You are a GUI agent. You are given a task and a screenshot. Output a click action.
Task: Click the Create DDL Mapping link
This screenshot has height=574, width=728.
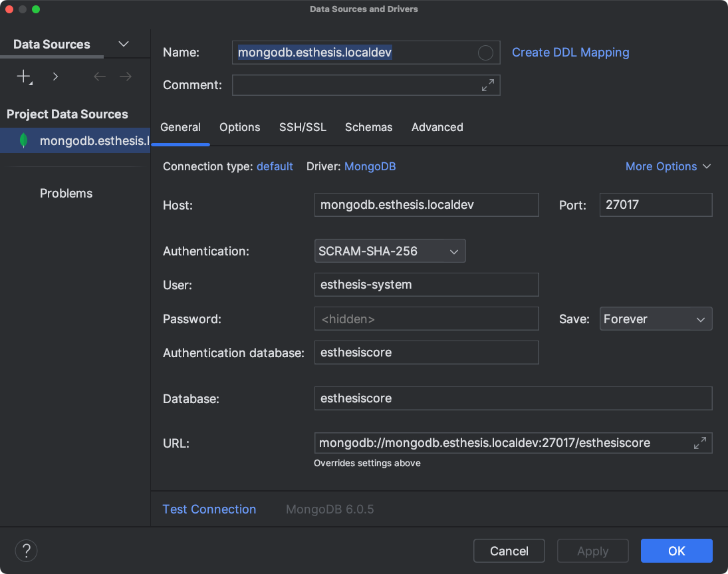click(570, 52)
